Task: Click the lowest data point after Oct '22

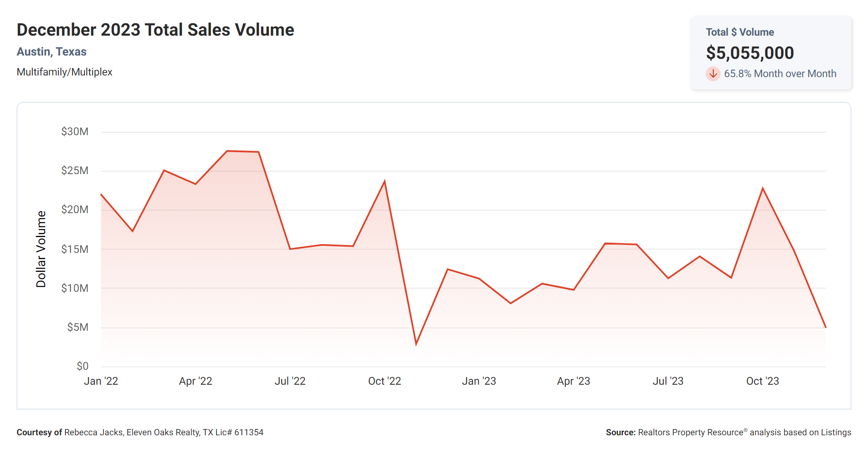Action: (416, 344)
